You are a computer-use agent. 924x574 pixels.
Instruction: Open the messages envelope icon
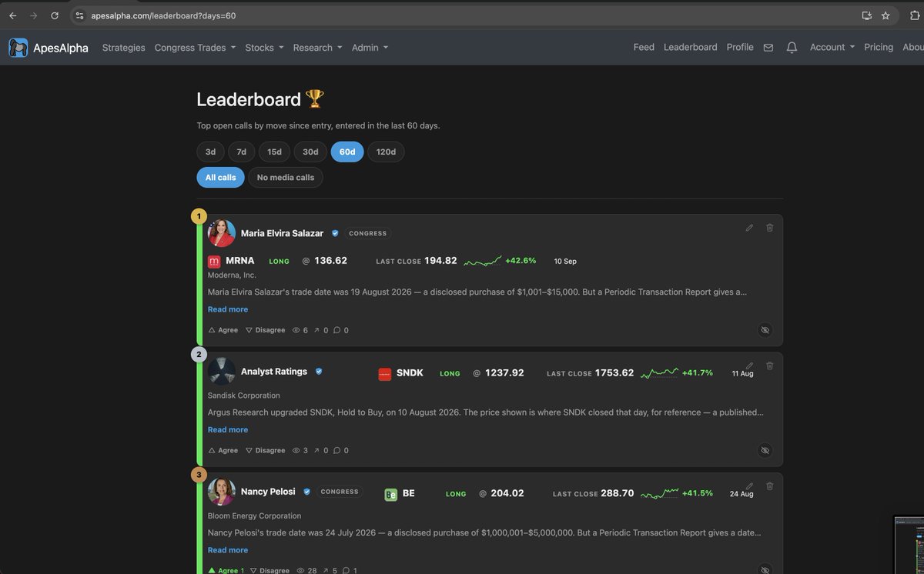[768, 48]
